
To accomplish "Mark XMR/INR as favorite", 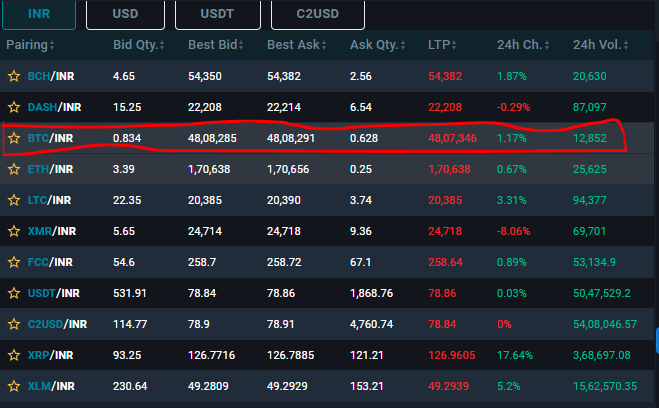I will tap(14, 231).
